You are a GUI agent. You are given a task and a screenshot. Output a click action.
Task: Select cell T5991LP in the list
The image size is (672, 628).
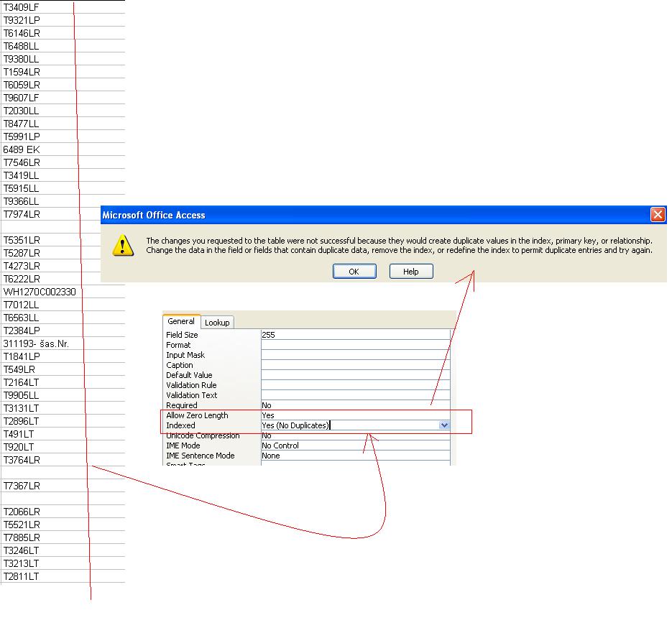tap(63, 137)
